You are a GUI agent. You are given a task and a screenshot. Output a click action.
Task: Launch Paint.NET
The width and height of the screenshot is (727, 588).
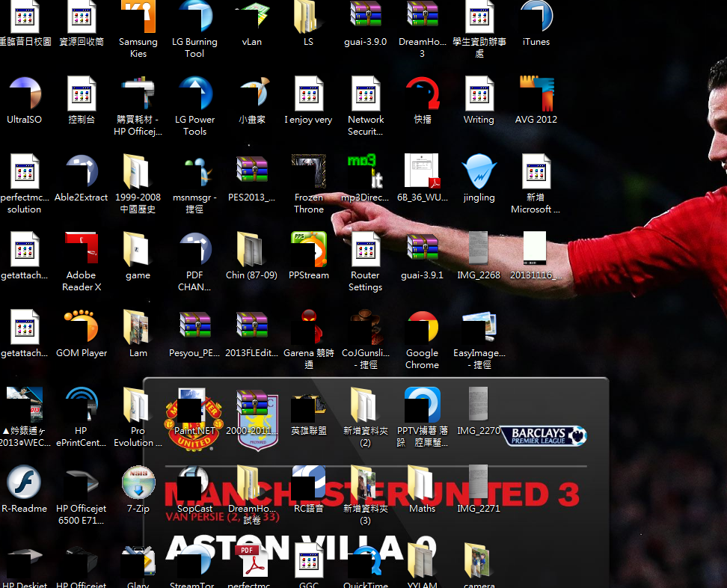point(194,405)
